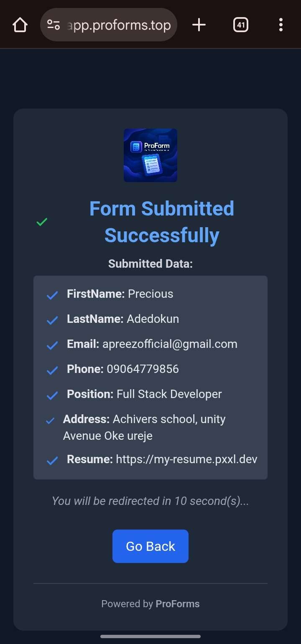Image resolution: width=301 pixels, height=644 pixels.
Task: Click the checkmark beside Position
Action: coord(52,396)
